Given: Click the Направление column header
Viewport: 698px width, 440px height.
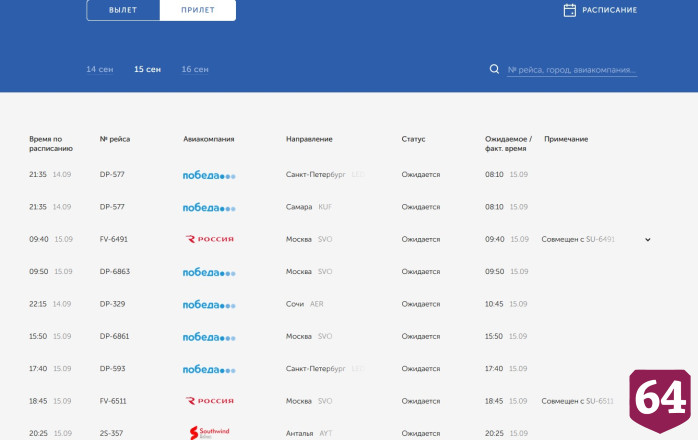Looking at the screenshot, I should click(x=309, y=139).
